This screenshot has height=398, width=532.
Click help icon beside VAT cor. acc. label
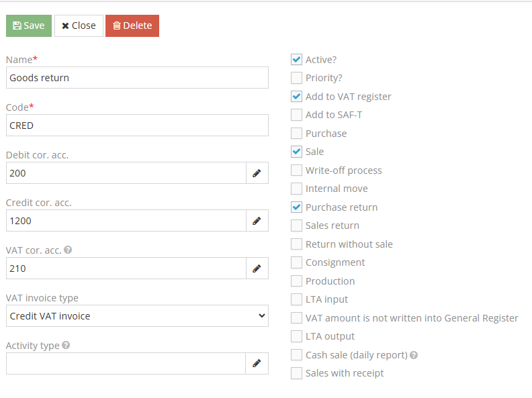pyautogui.click(x=68, y=250)
